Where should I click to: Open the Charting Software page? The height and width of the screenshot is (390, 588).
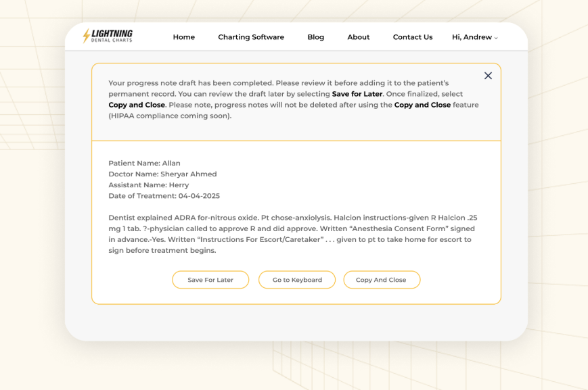[250, 37]
